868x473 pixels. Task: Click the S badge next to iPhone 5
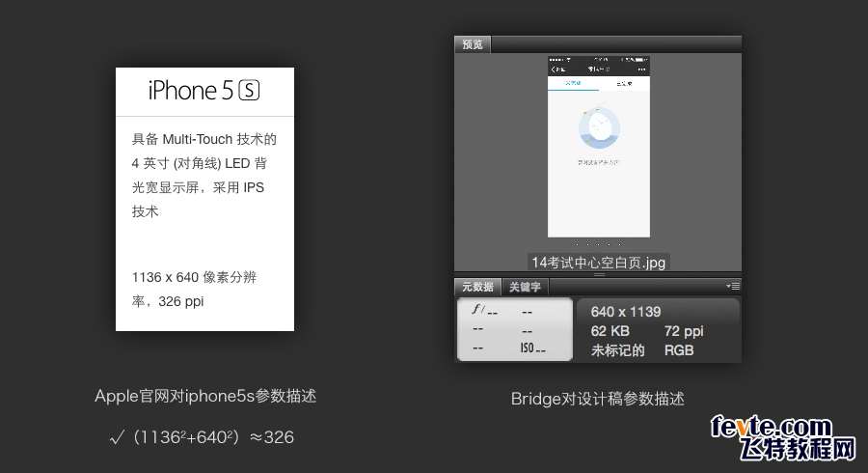(249, 91)
